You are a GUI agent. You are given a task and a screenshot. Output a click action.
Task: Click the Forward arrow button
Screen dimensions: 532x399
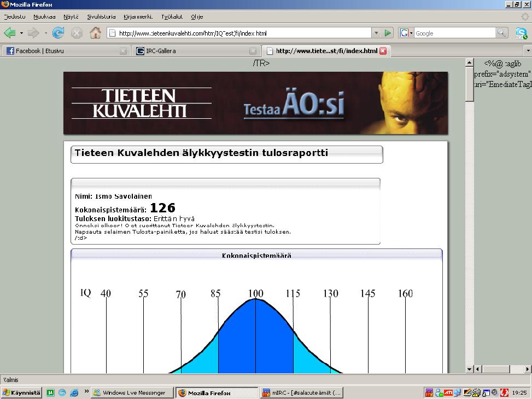(34, 33)
